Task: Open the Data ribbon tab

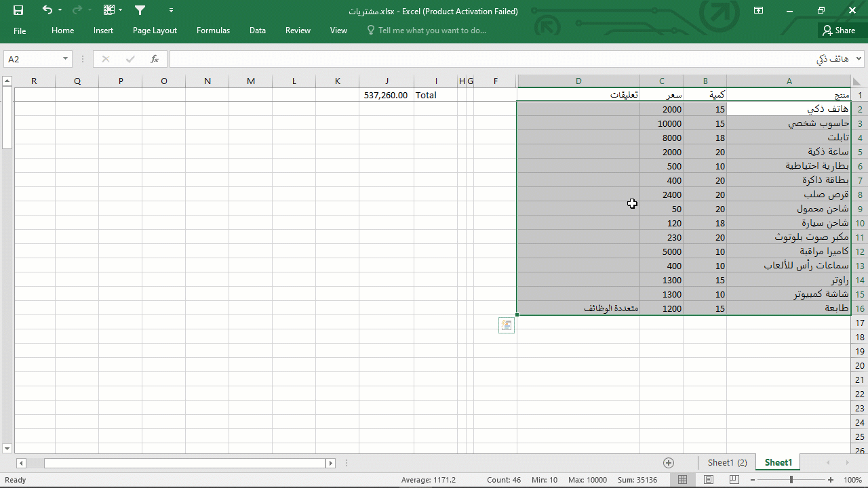Action: click(x=257, y=30)
